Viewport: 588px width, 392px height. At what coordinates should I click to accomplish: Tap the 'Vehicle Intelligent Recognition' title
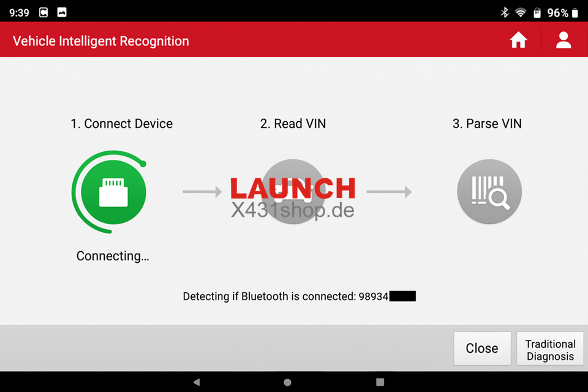click(101, 41)
